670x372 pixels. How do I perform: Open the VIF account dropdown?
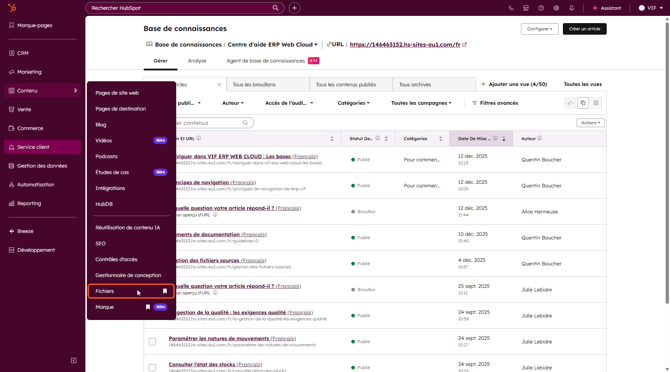[x=650, y=8]
